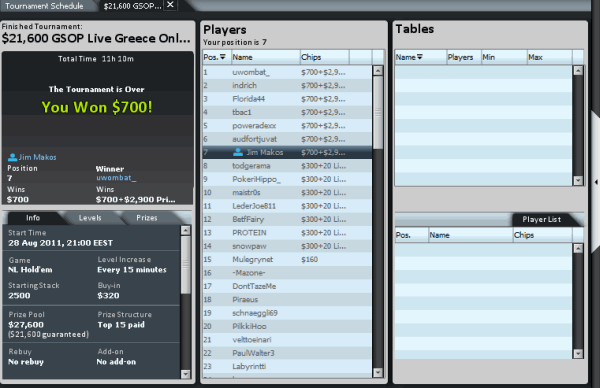600x388 pixels.
Task: Sort players by Pos. column arrow
Action: [223, 57]
